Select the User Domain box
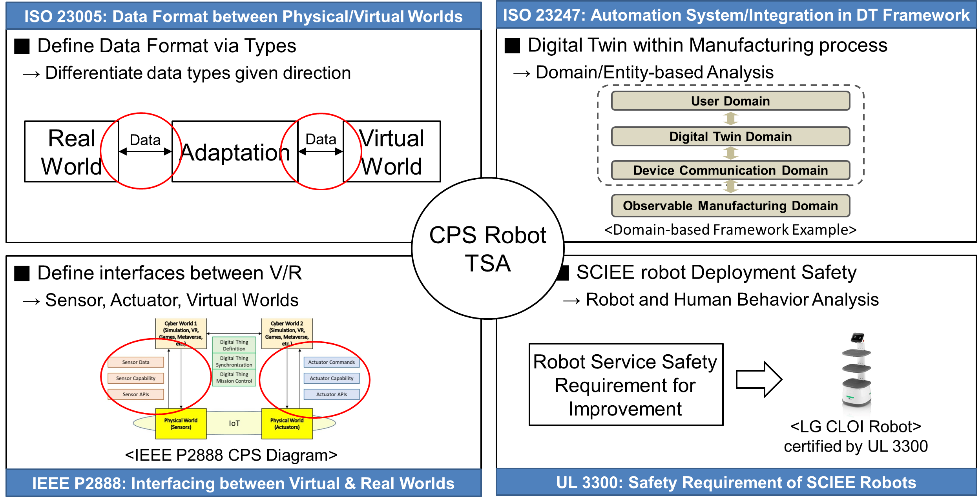The height and width of the screenshot is (503, 980). coord(730,101)
